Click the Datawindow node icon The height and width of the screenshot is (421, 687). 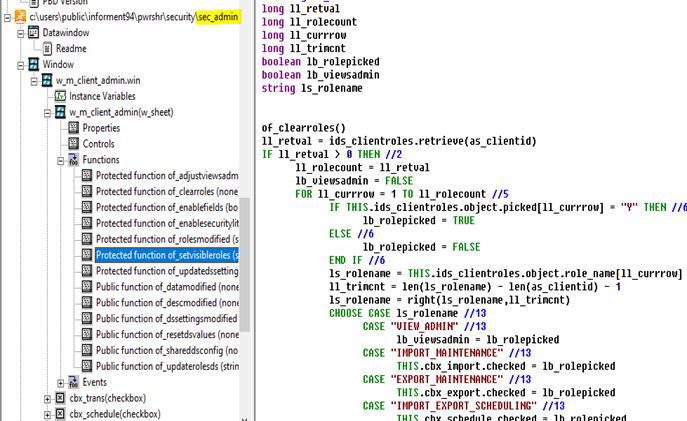coord(33,33)
